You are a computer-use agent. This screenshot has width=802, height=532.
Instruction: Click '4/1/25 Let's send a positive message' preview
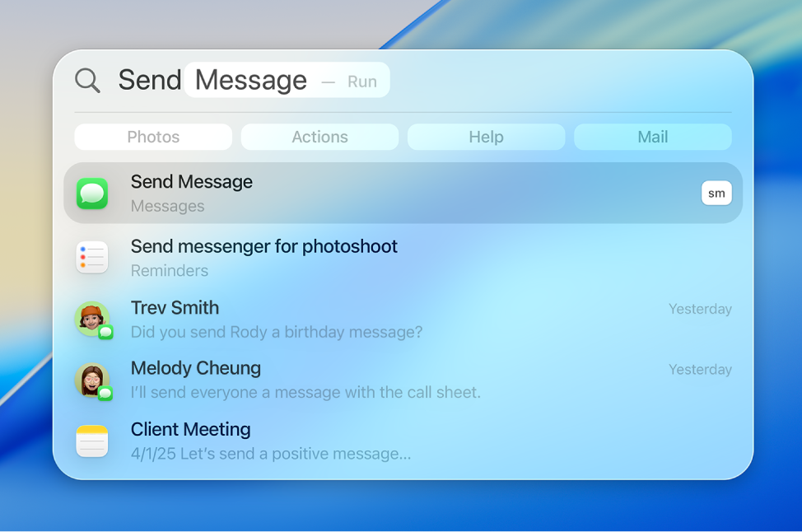(x=271, y=455)
